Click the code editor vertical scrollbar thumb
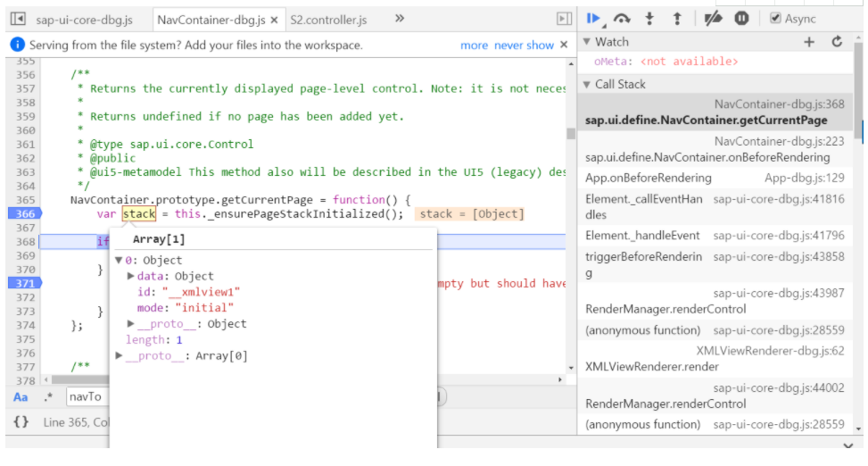Image resolution: width=868 pixels, height=466 pixels. 571,134
